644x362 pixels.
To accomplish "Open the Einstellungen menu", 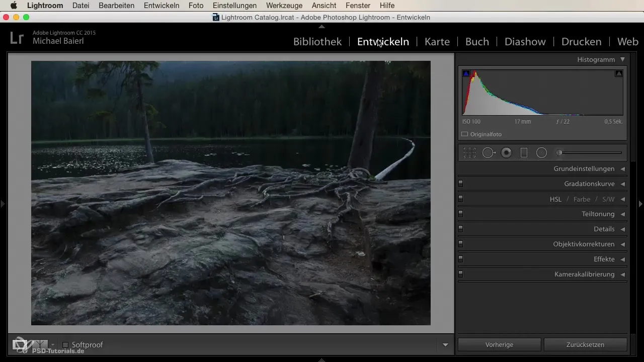I will click(235, 6).
